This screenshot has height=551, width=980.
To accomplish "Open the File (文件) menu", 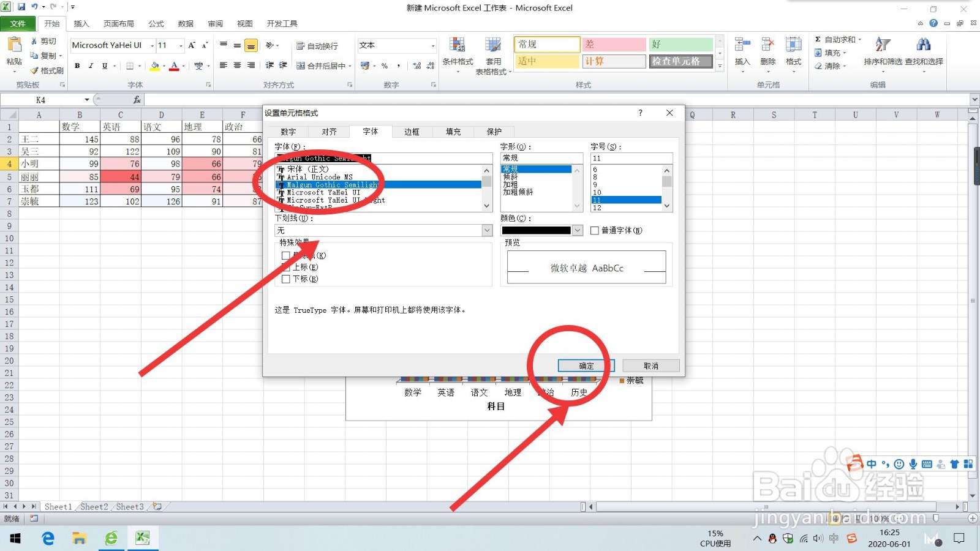I will click(x=18, y=23).
